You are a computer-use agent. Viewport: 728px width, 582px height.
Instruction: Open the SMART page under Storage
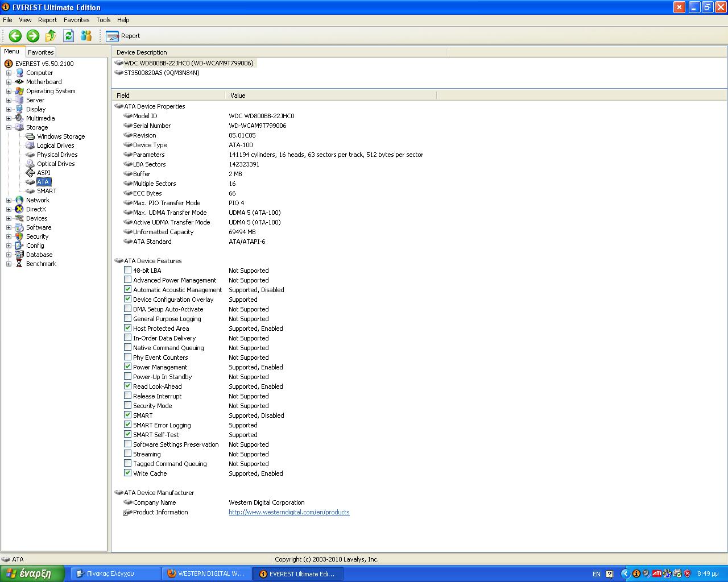click(47, 191)
